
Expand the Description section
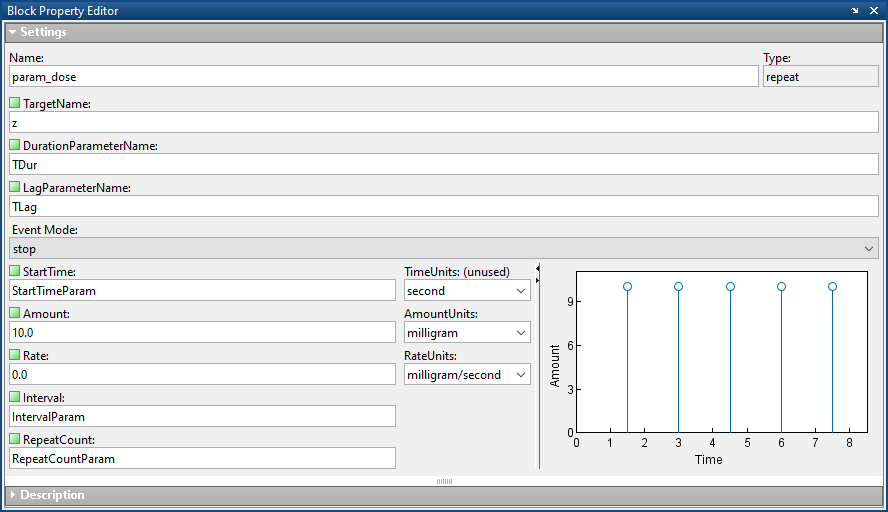point(12,495)
